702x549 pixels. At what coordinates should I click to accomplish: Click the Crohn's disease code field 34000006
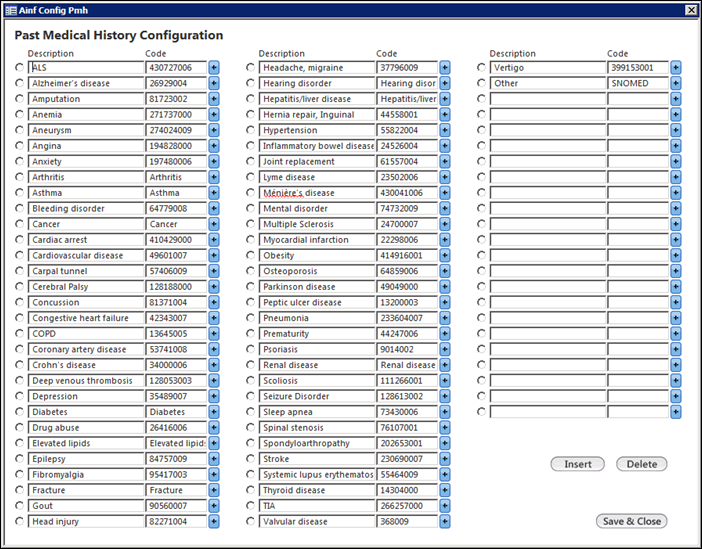(x=176, y=365)
